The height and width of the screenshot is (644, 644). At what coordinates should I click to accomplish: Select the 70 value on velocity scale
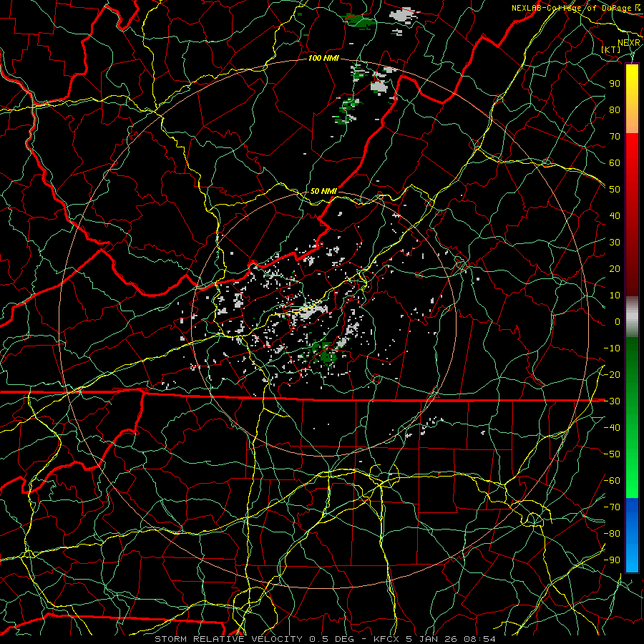click(x=615, y=137)
